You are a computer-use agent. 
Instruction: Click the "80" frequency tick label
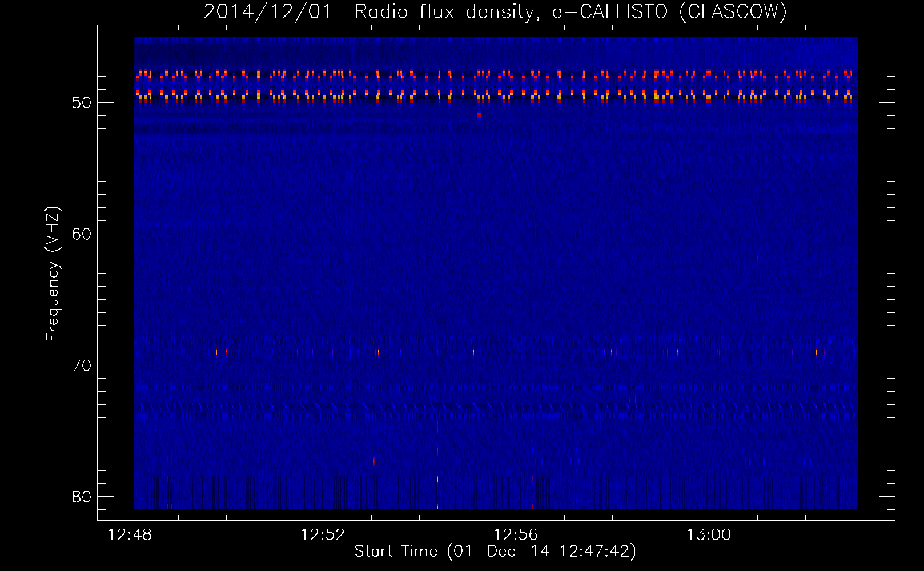click(x=82, y=497)
